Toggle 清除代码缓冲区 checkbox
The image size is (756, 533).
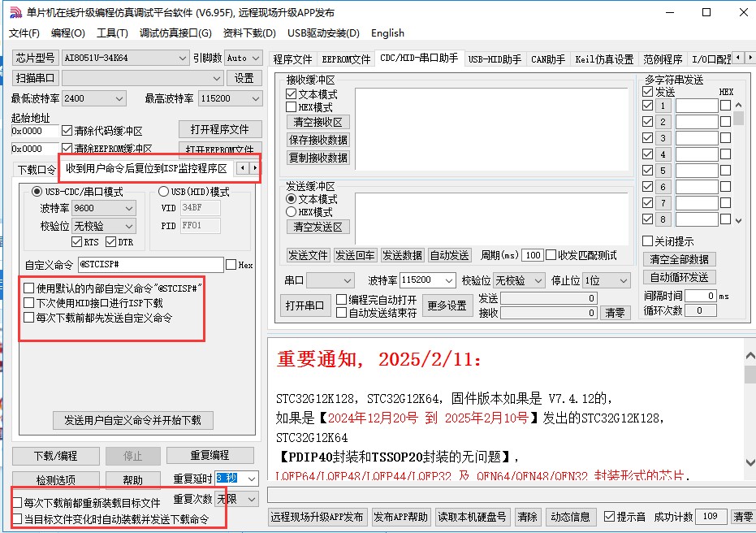pyautogui.click(x=67, y=131)
